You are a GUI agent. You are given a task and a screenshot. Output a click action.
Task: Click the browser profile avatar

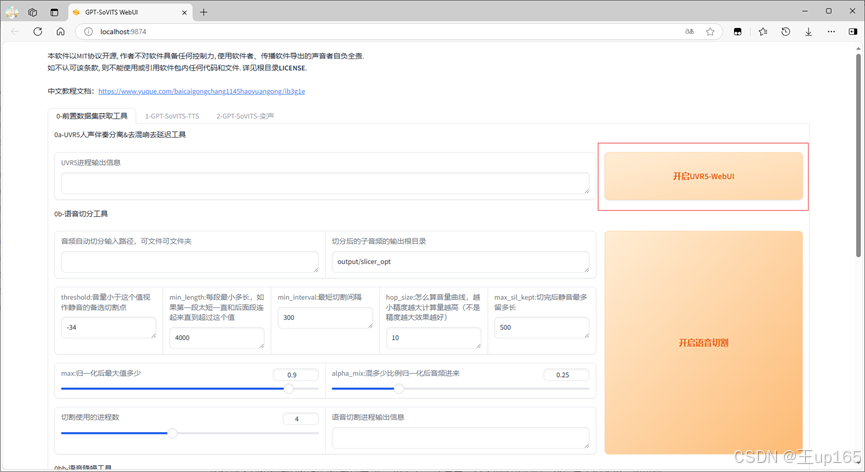click(x=12, y=12)
